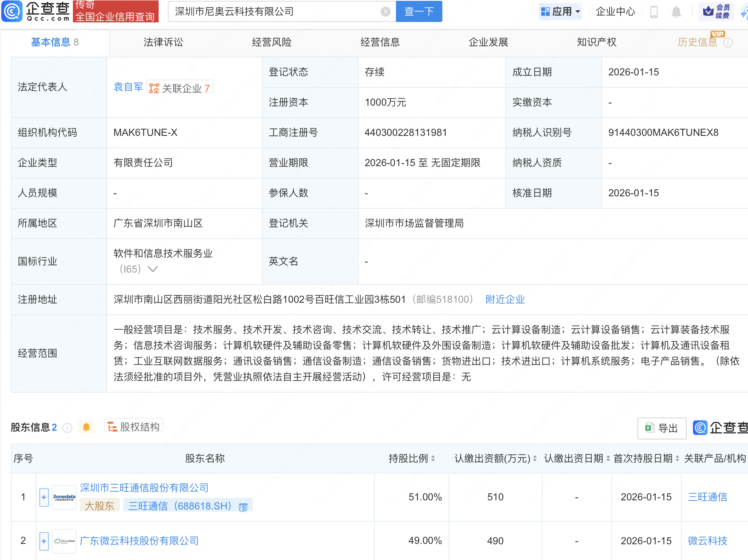Open the 应用 dropdown menu

(561, 12)
